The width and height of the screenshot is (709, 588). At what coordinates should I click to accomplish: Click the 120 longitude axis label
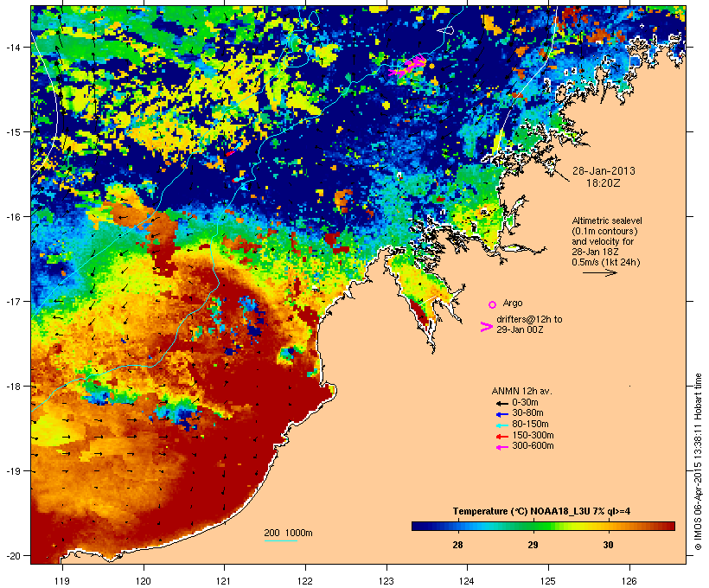(x=144, y=581)
